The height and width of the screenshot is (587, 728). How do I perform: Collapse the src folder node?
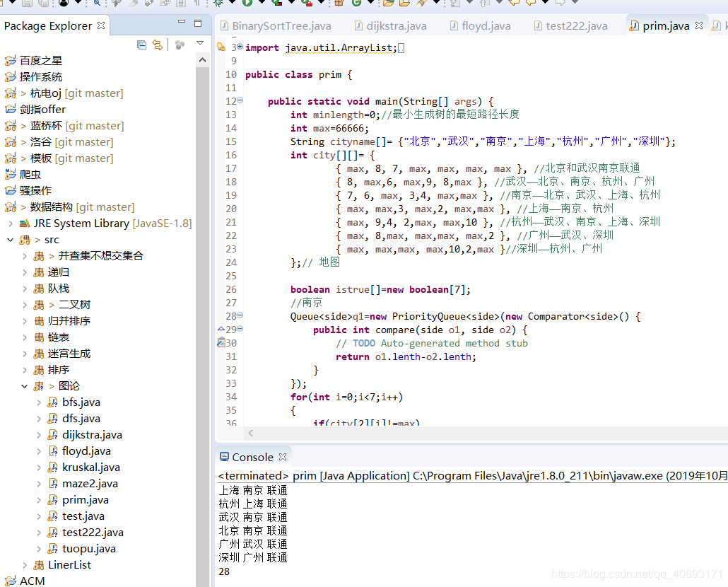click(10, 240)
